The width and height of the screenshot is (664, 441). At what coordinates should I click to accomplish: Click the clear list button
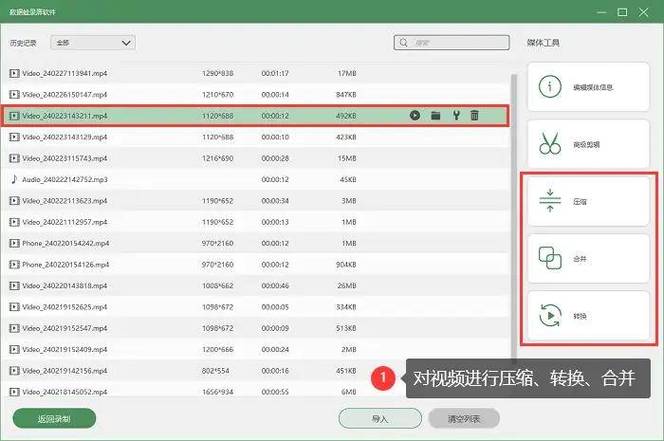click(464, 419)
